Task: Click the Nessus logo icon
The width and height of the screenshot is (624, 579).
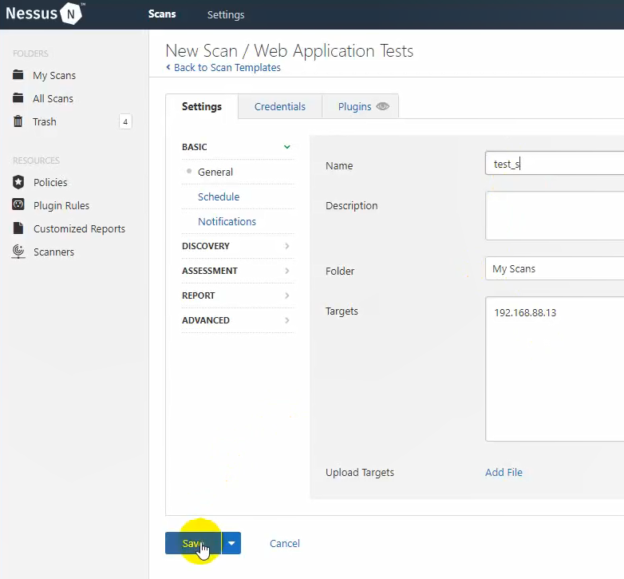Action: (72, 14)
